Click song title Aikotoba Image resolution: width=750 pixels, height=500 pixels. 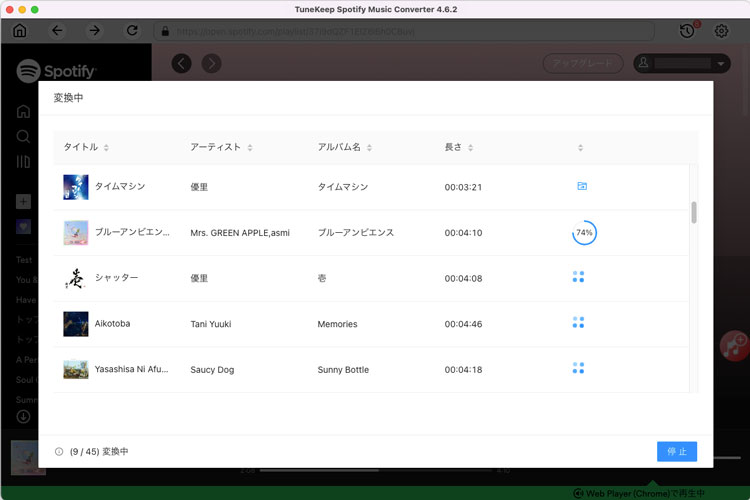(112, 323)
